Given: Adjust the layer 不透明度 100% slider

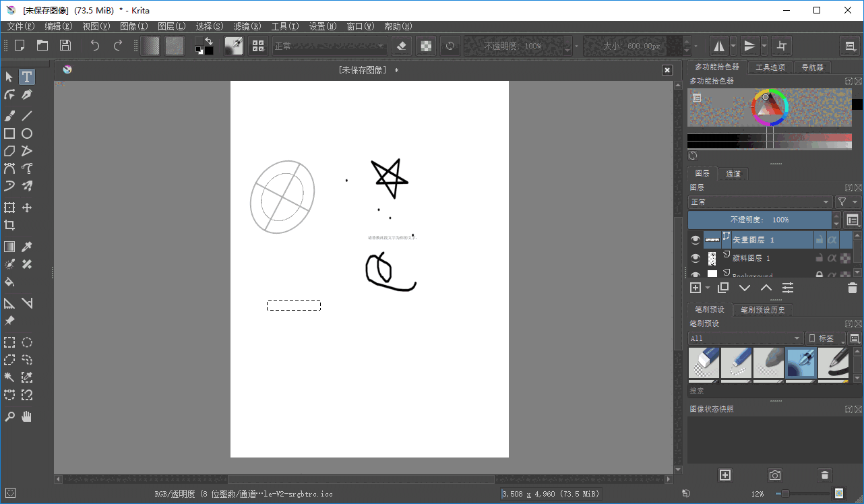Looking at the screenshot, I should tap(759, 220).
